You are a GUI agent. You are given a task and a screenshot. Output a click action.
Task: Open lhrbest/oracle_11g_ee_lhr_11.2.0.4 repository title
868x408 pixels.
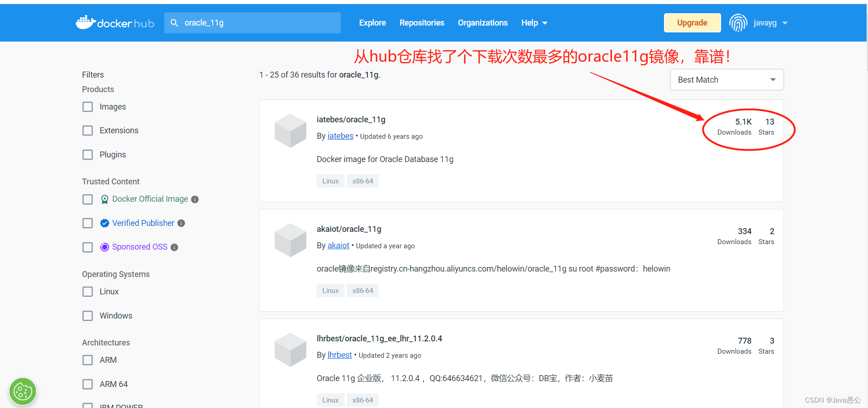(379, 339)
